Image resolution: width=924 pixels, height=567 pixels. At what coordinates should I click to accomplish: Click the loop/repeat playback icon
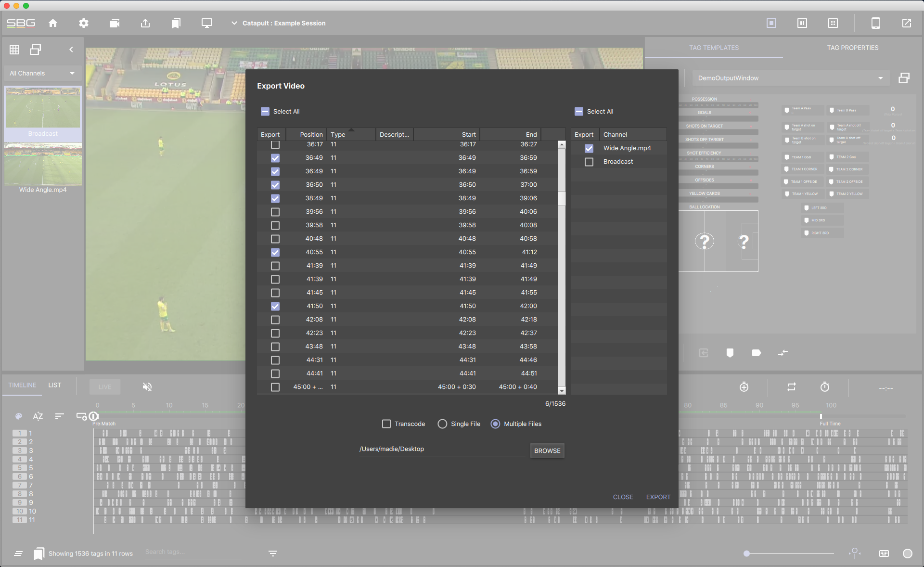(x=792, y=387)
